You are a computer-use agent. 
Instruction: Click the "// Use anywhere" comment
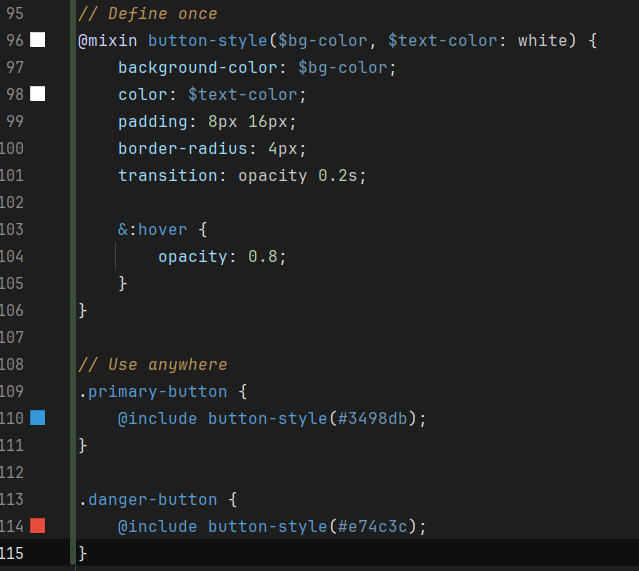coord(152,364)
